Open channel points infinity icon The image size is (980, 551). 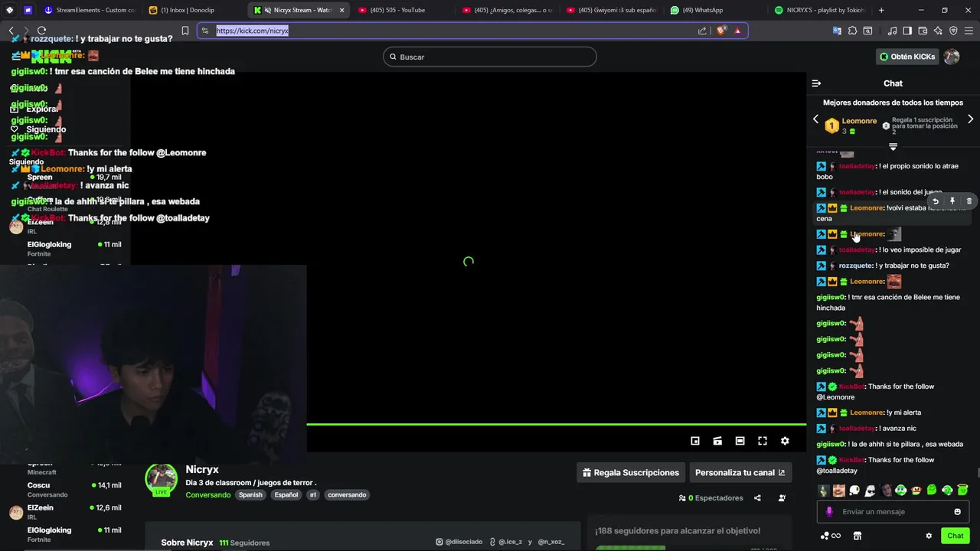[x=831, y=536]
